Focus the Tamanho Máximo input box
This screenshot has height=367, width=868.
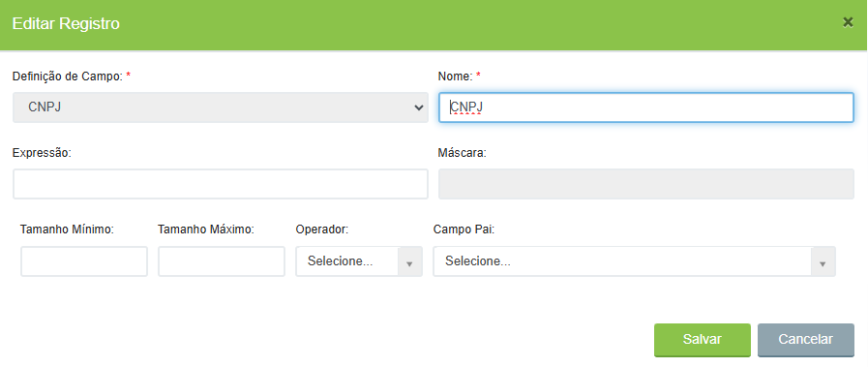click(222, 261)
